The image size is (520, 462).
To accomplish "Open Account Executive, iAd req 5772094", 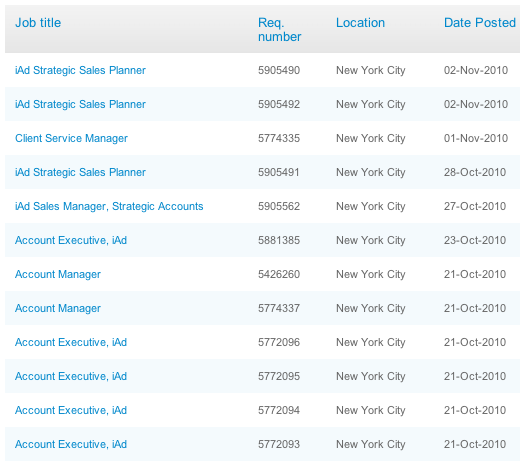I will [x=71, y=410].
